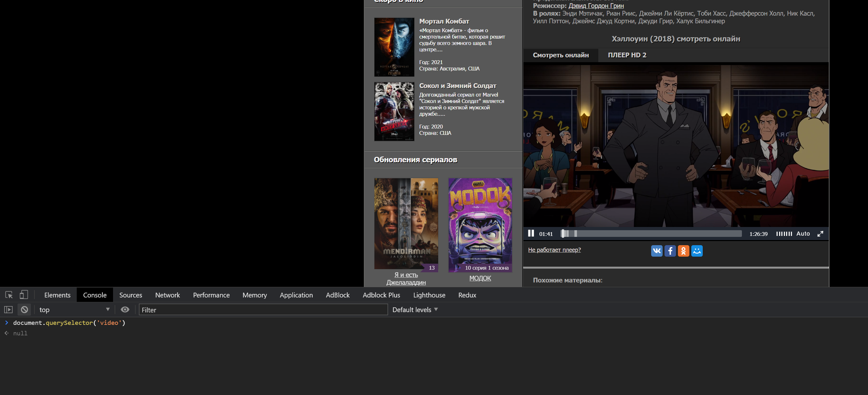Open the Adblock Plus tab

pyautogui.click(x=381, y=295)
